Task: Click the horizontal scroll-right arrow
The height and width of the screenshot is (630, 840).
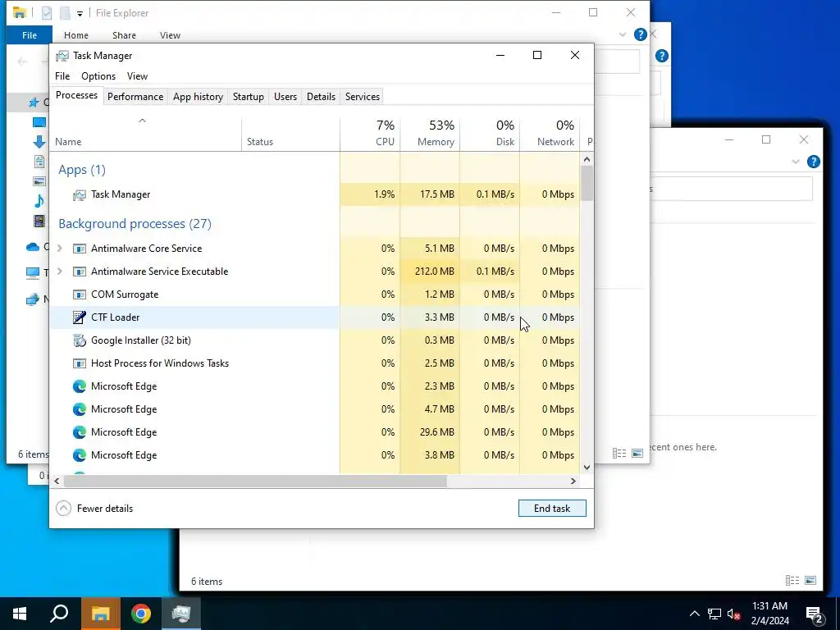Action: point(573,481)
